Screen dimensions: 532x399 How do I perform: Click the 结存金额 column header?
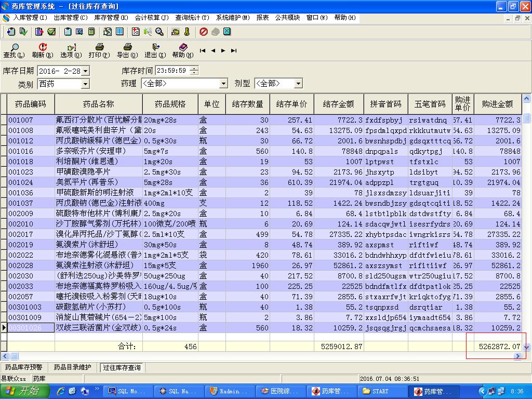pos(339,104)
